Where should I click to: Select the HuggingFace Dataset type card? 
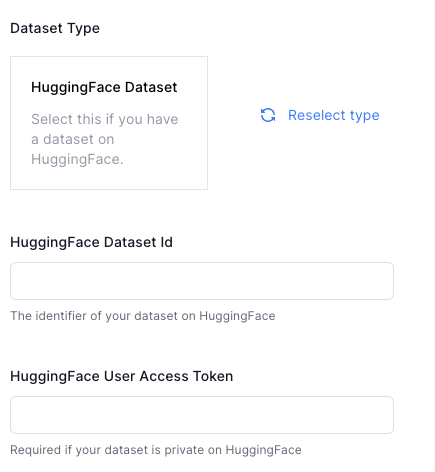(x=109, y=123)
